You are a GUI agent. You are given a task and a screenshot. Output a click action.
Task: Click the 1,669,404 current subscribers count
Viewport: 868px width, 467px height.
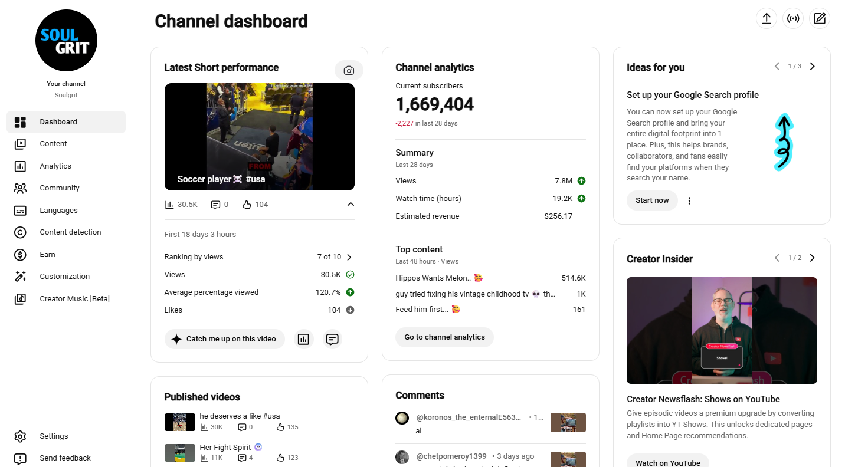click(x=435, y=105)
